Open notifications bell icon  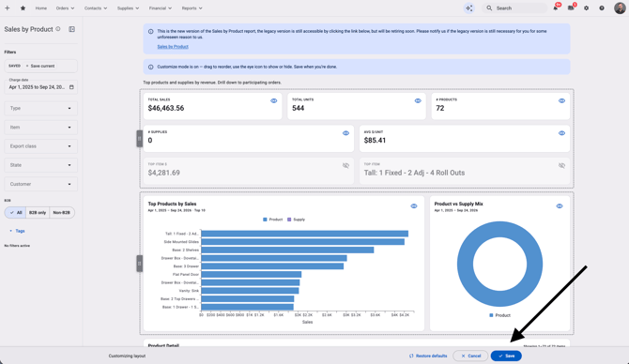pos(556,8)
